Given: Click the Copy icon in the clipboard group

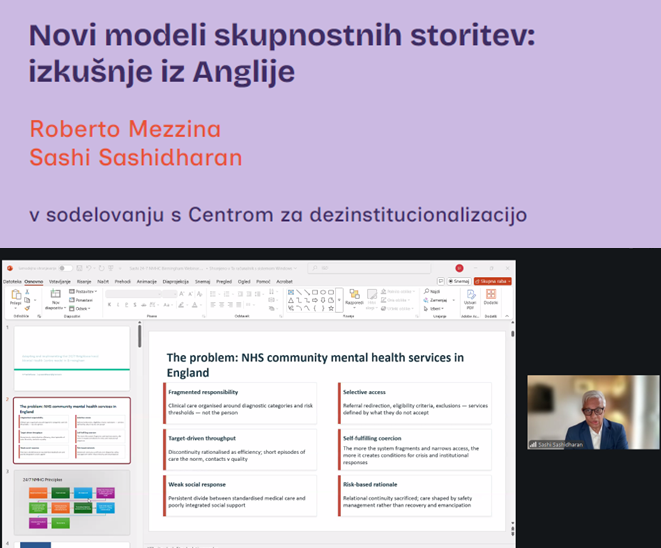Looking at the screenshot, I should pyautogui.click(x=27, y=300).
